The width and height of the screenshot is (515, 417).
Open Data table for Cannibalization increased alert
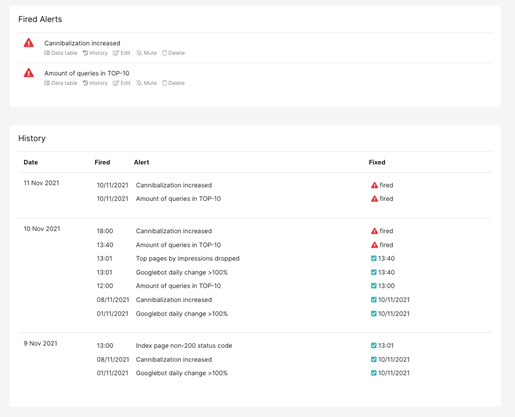(x=60, y=53)
